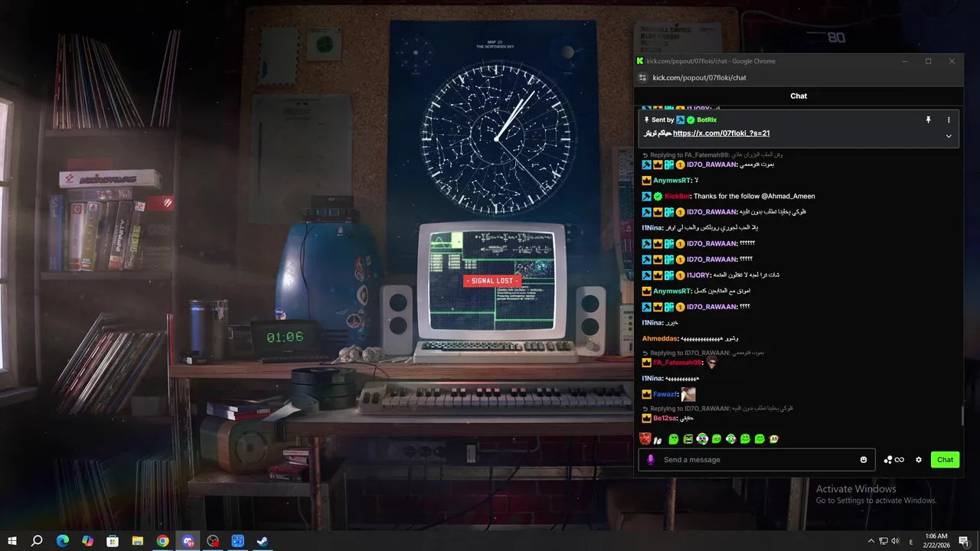980x551 pixels.
Task: Select the last emote with orange ears
Action: click(774, 439)
